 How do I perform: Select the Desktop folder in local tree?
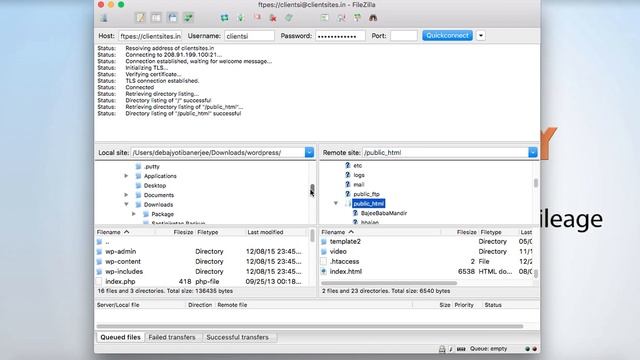(155, 186)
